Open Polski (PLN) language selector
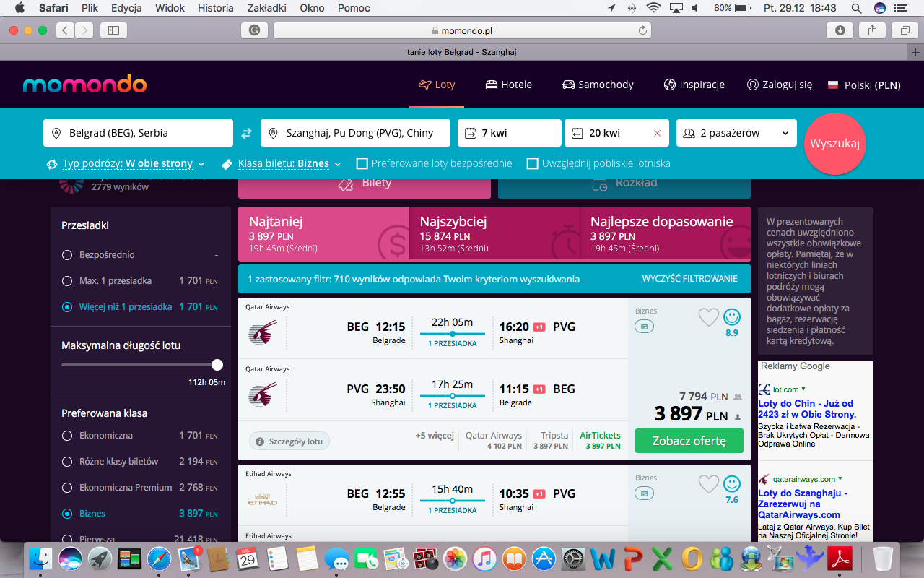 (x=864, y=85)
